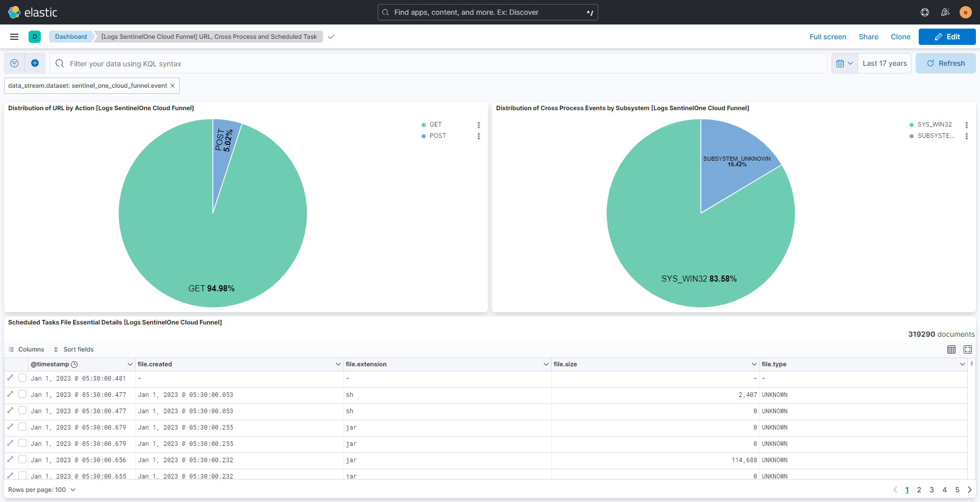Open the file.type column header menu
The height and width of the screenshot is (502, 980).
click(x=962, y=364)
